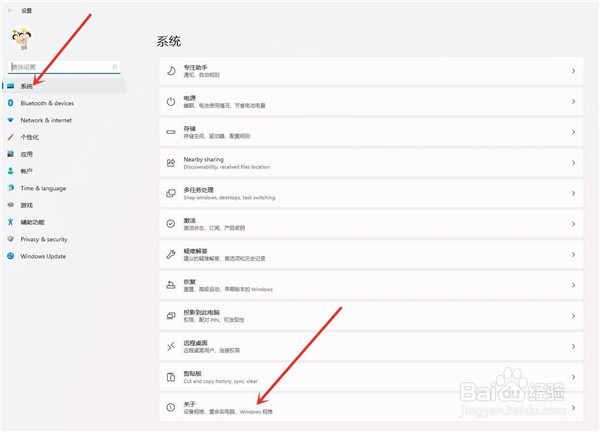The height and width of the screenshot is (432, 600).
Task: Click the personalization brush icon
Action: [x=11, y=137]
